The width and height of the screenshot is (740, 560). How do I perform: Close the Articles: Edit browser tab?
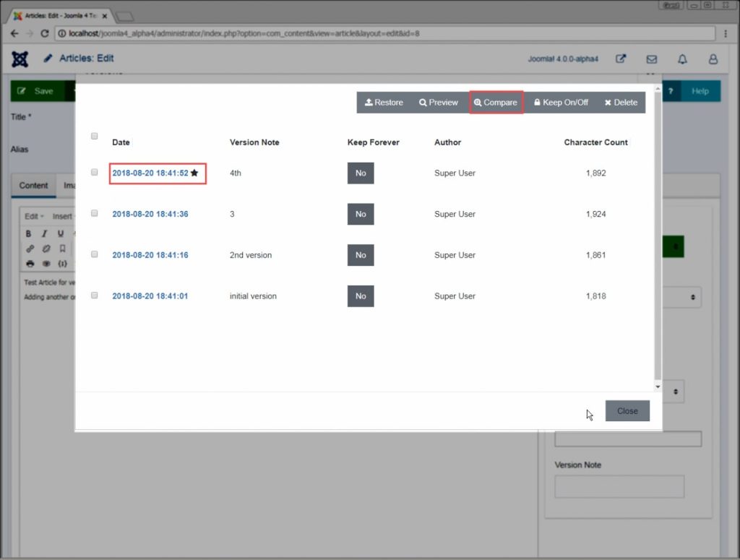pos(105,16)
